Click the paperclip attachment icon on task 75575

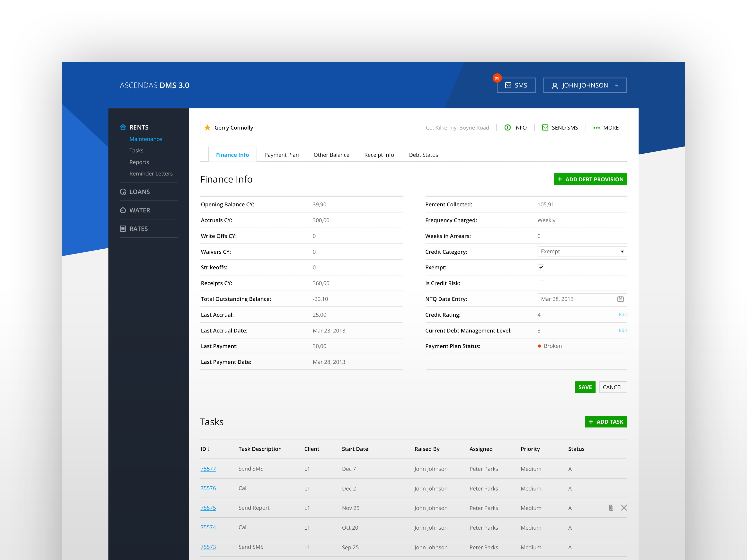(x=611, y=508)
